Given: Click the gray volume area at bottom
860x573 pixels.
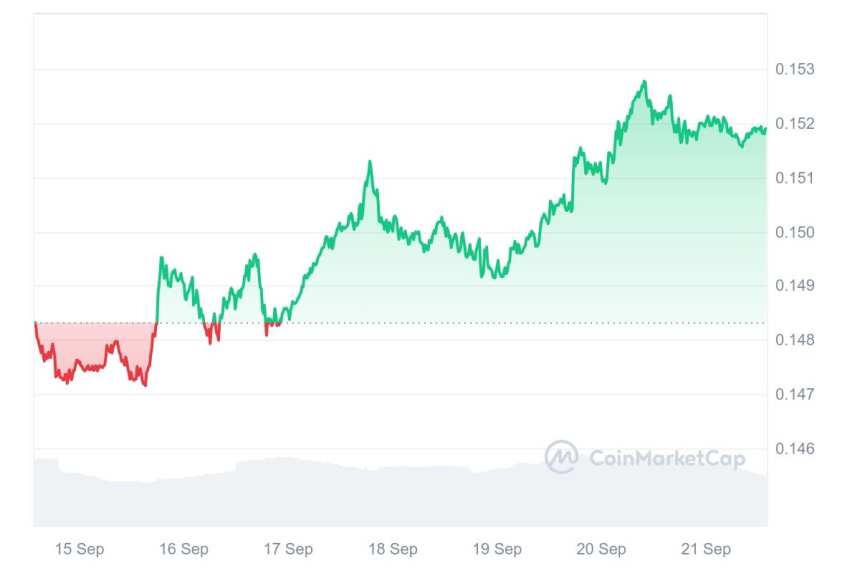Looking at the screenshot, I should pos(300,495).
